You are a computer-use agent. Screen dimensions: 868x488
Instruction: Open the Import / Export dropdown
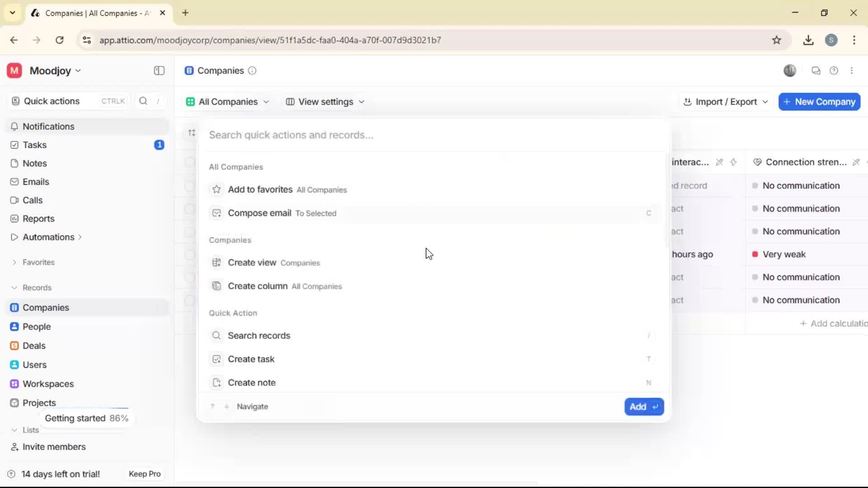725,102
